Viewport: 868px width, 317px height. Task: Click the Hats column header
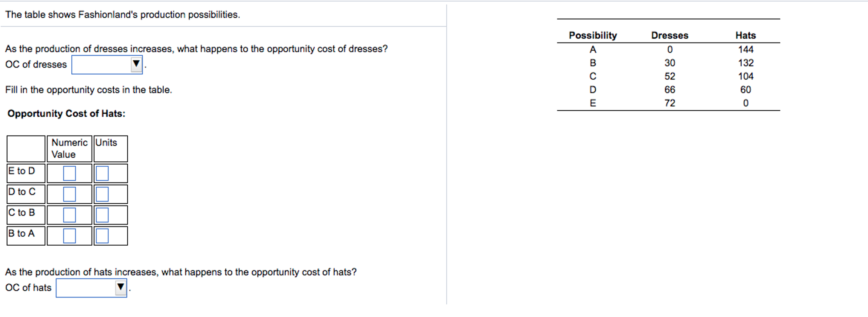point(745,35)
